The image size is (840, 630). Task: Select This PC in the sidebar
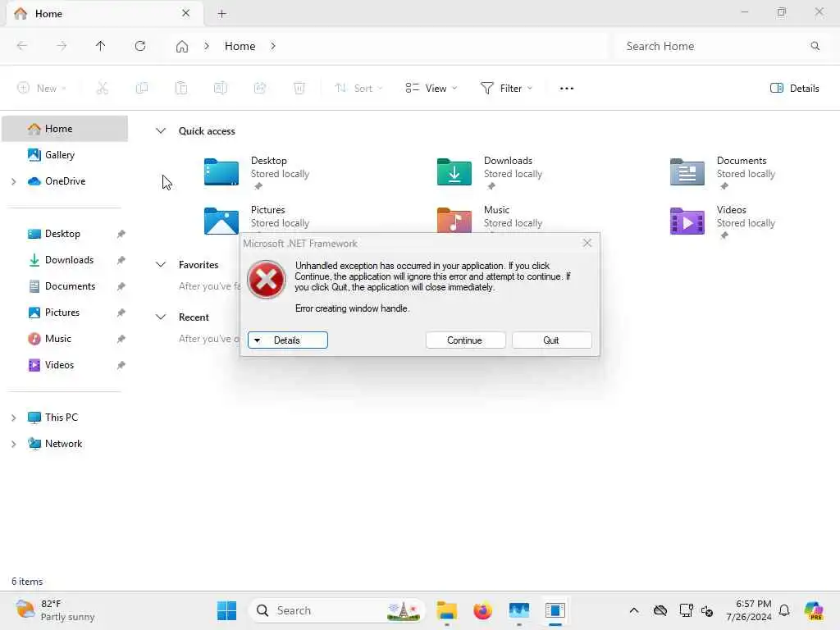(61, 418)
